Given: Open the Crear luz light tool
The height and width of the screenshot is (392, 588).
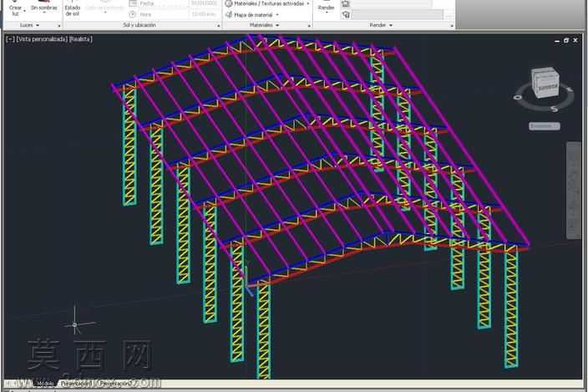Looking at the screenshot, I should pos(15,8).
